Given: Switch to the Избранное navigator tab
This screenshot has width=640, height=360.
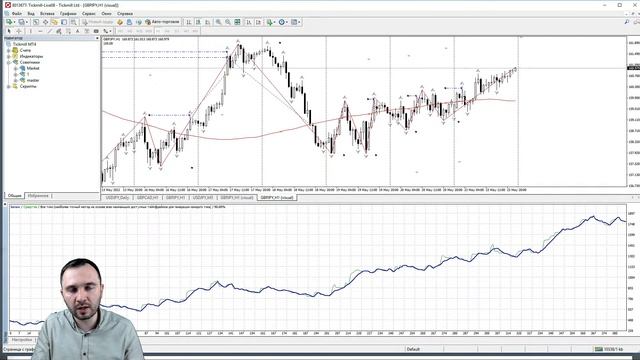Looking at the screenshot, I should point(38,196).
